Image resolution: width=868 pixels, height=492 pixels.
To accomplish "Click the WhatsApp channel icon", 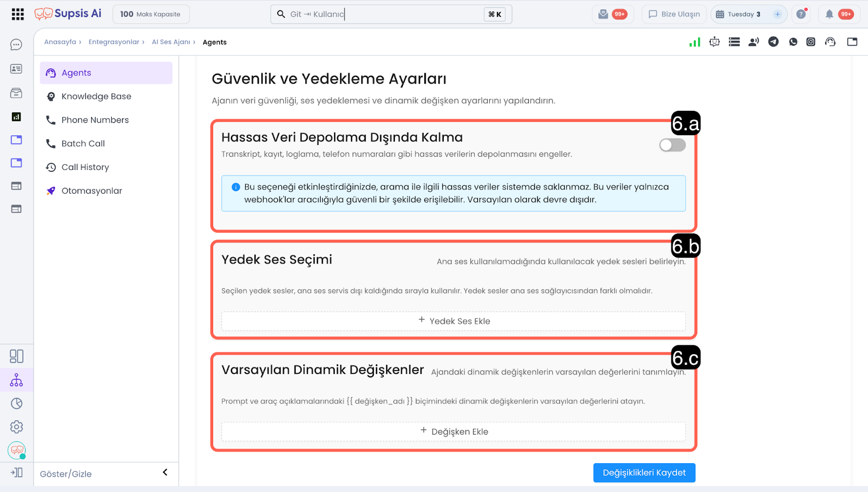I will 793,42.
